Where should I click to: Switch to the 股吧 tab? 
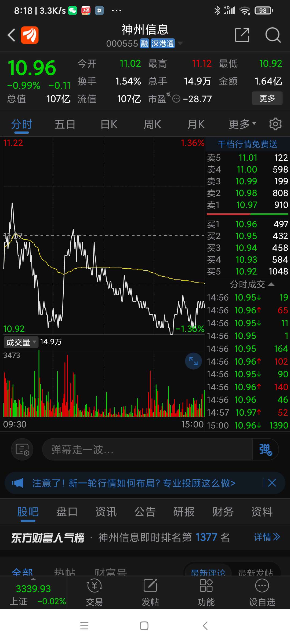(28, 512)
